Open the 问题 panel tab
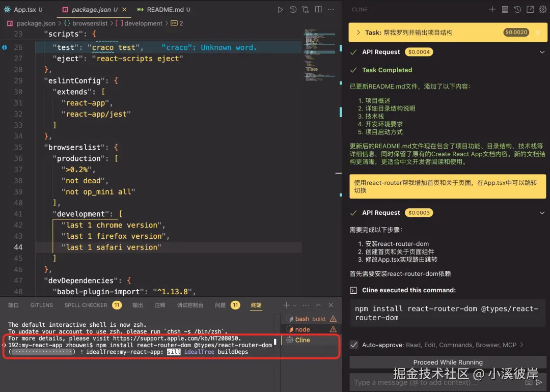 [x=221, y=305]
